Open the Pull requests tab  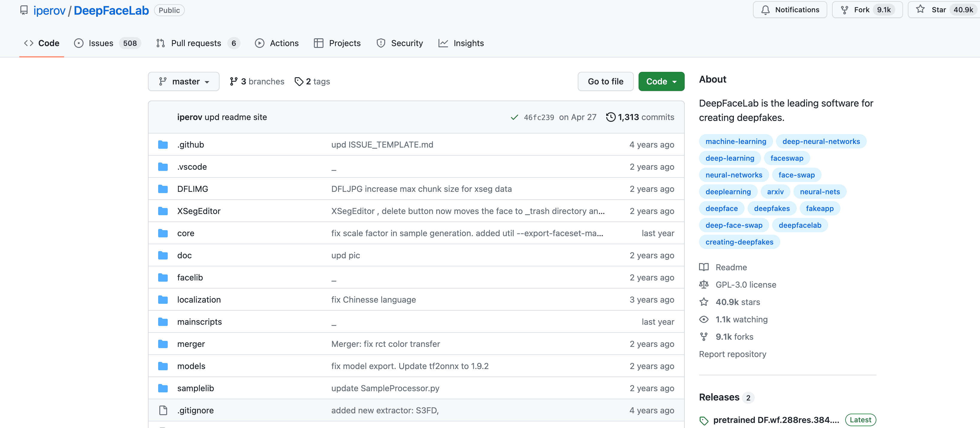tap(196, 43)
